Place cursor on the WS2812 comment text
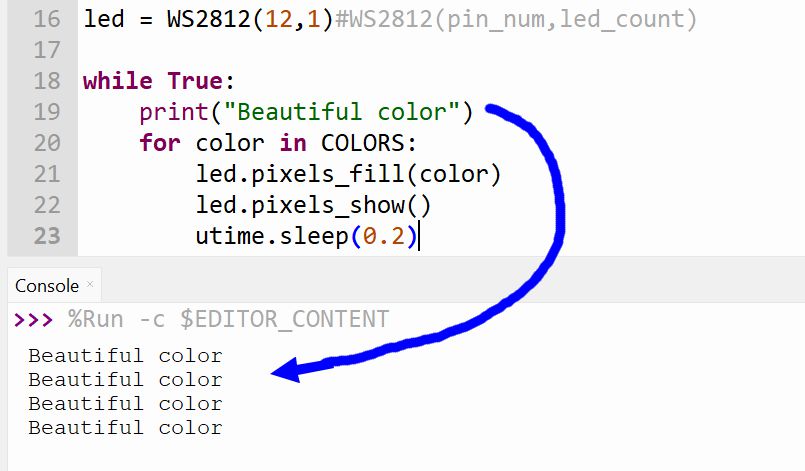 pos(516,20)
